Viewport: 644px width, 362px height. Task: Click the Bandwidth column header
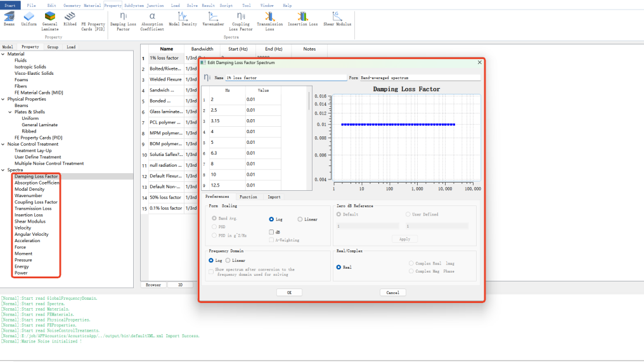tap(202, 49)
